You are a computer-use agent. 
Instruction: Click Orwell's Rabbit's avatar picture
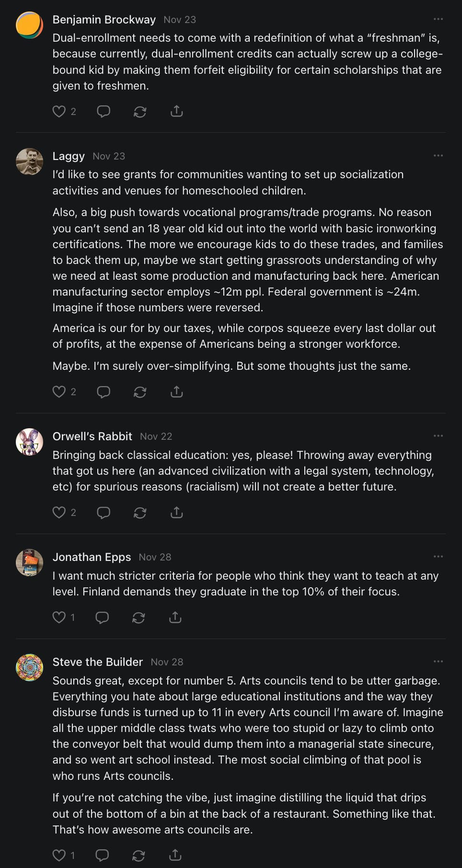tap(30, 442)
